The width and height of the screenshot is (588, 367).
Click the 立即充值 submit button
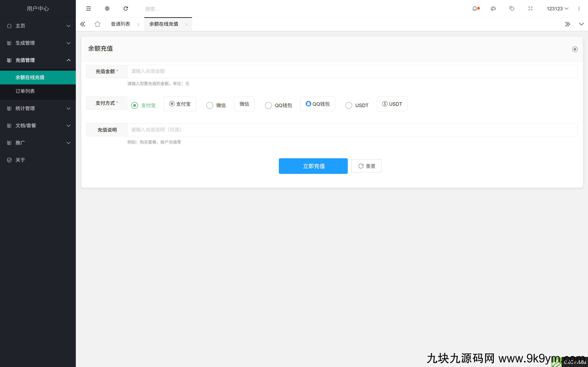coord(313,166)
